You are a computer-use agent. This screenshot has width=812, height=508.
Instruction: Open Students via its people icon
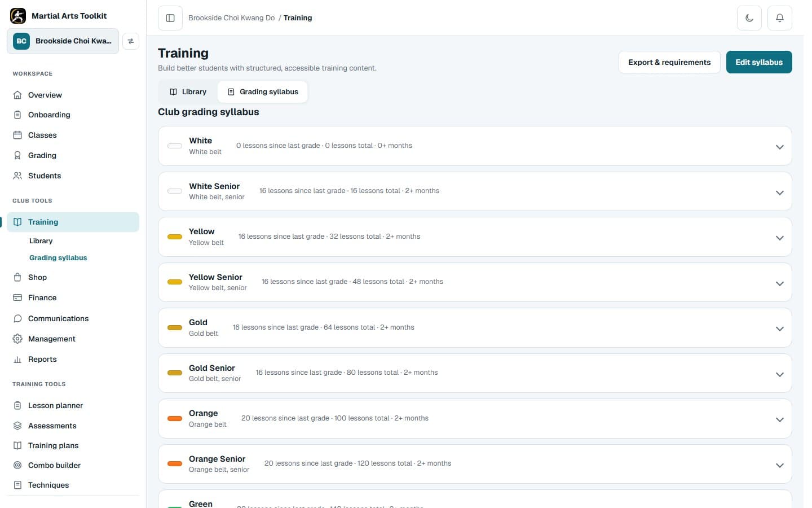click(17, 176)
